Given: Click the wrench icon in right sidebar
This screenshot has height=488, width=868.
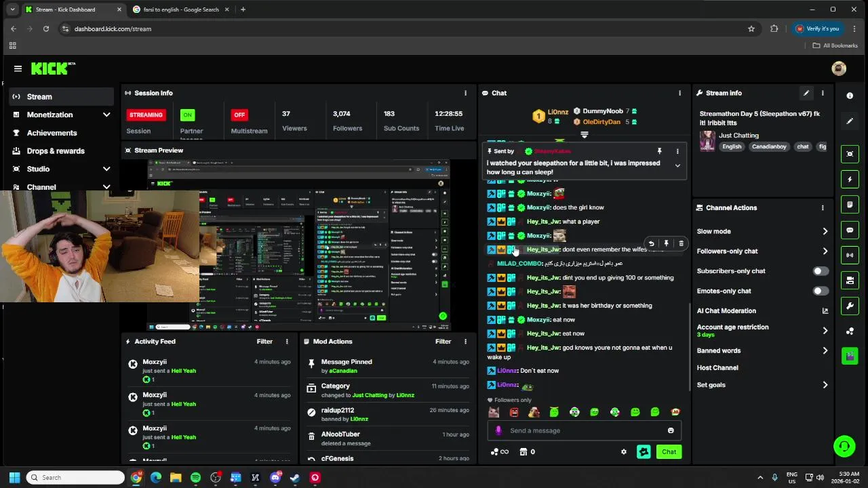Looking at the screenshot, I should coord(850,306).
